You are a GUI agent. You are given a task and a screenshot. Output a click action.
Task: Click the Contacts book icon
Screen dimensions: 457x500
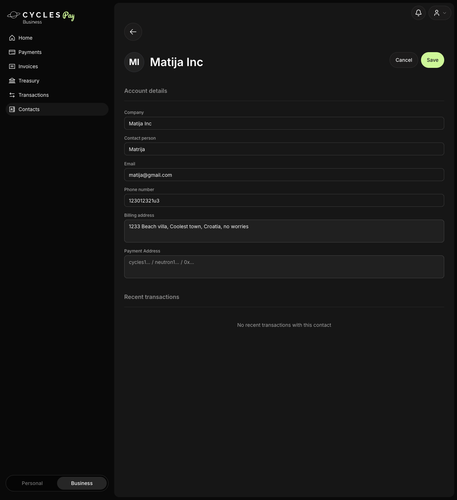pyautogui.click(x=12, y=109)
